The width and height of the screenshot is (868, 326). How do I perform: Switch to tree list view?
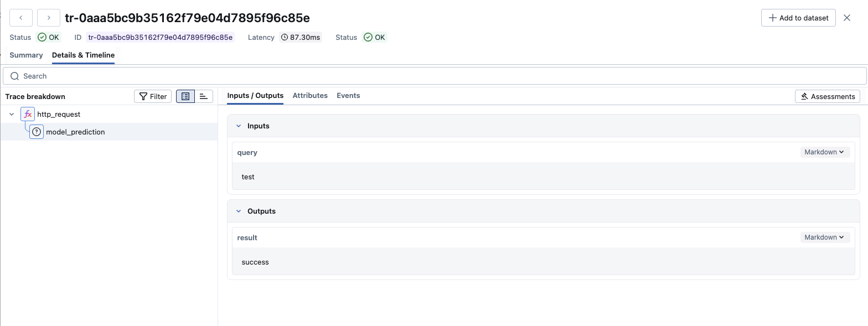click(x=185, y=96)
